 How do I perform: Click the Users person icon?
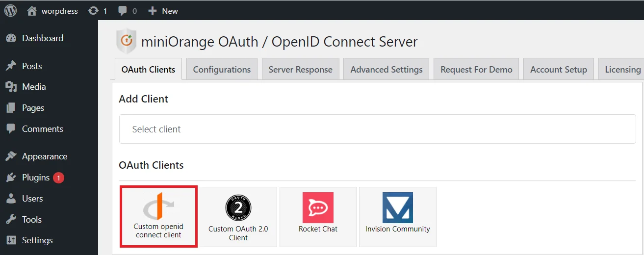[11, 199]
